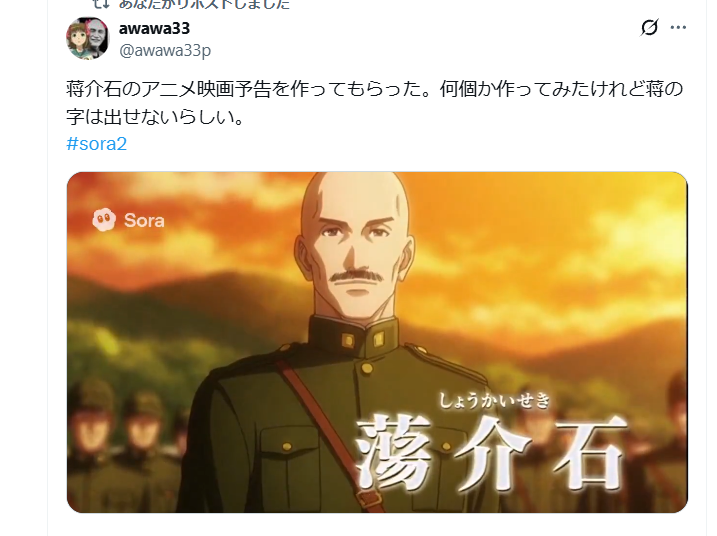Open the Grok explain-this-post icon

click(x=649, y=27)
